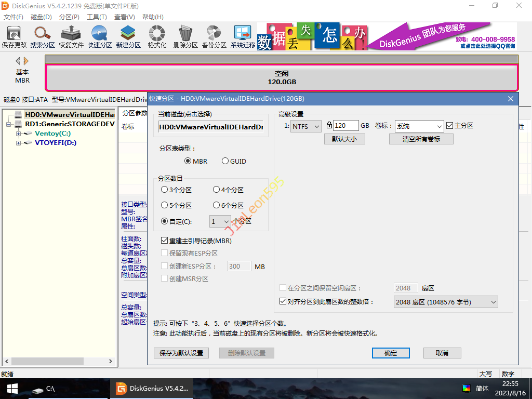Open the 2048 扇区 alignment dropdown
The width and height of the screenshot is (532, 399).
446,302
